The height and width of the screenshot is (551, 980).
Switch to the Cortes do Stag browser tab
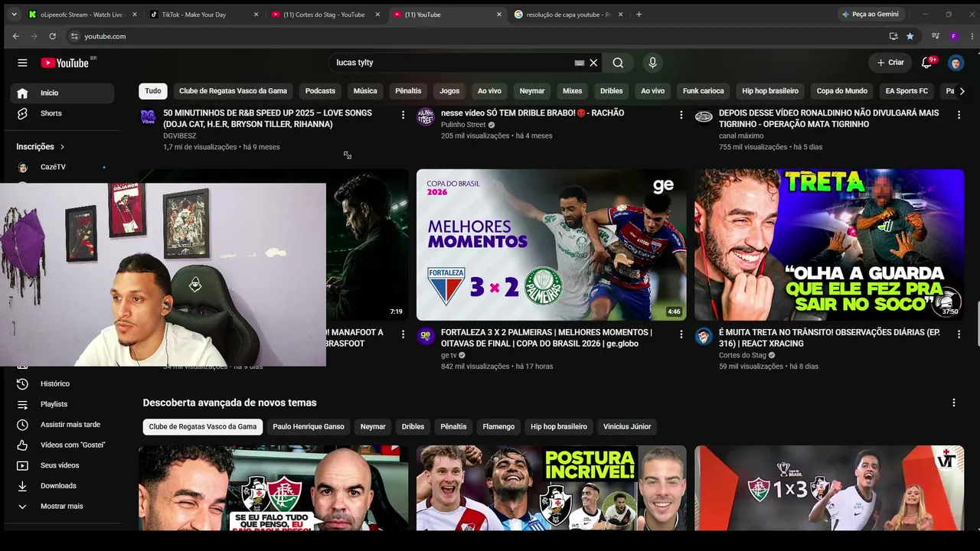[x=325, y=15]
